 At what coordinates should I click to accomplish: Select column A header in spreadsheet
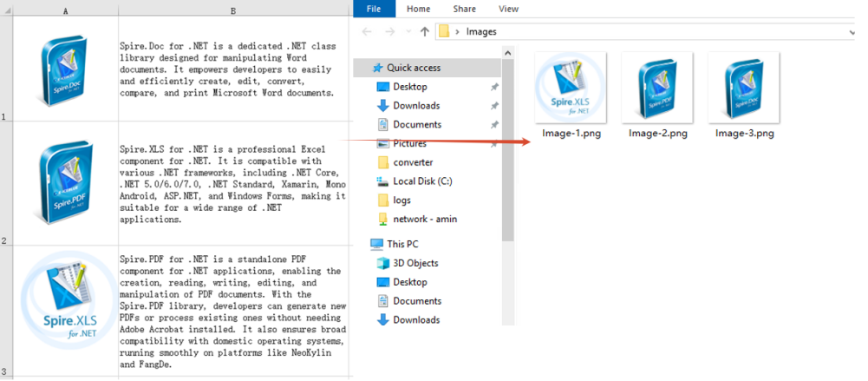[66, 11]
